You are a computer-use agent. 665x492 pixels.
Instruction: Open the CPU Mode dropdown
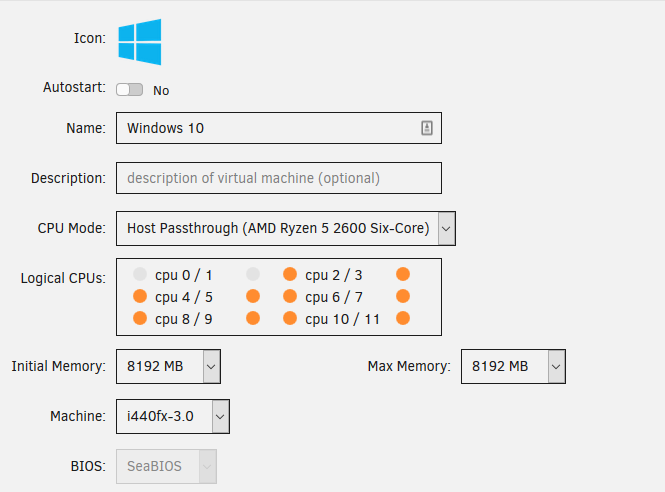pos(286,228)
